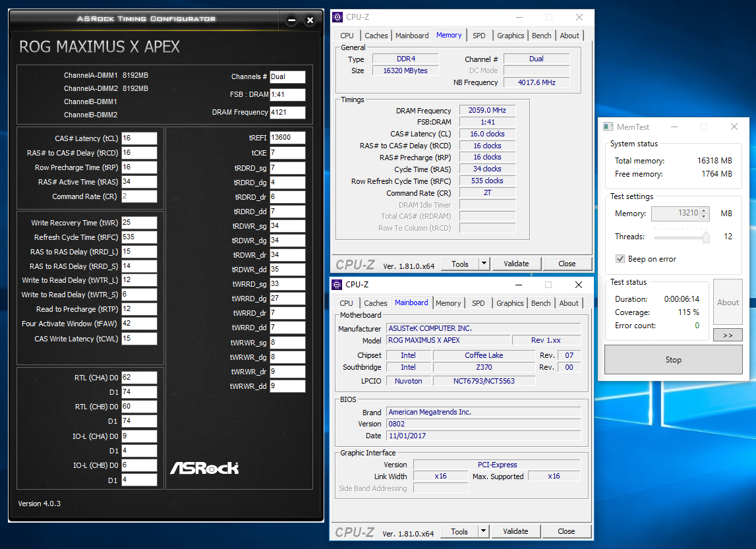Click the BIOS Version value 0802
The width and height of the screenshot is (756, 549).
[484, 424]
